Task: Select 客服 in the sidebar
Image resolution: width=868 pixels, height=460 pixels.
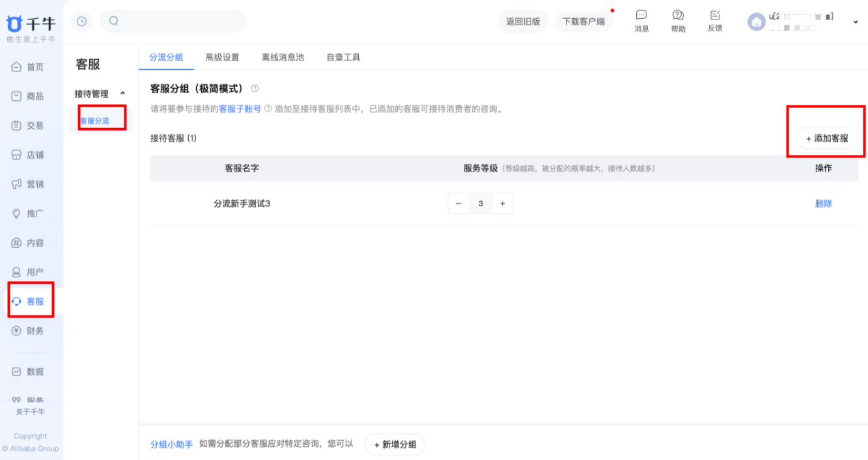Action: click(x=29, y=301)
